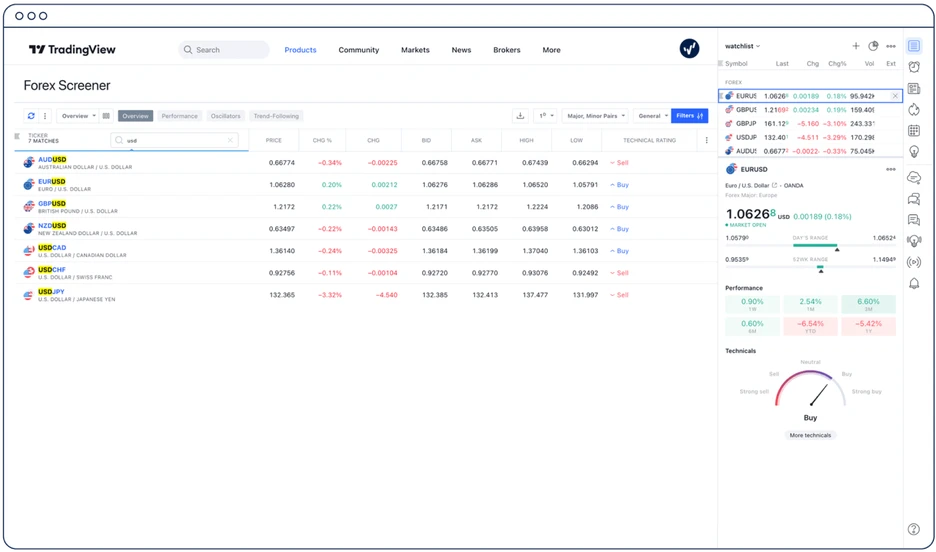Open the refresh options three-dot menu
Viewport: 936px width, 552px height.
(x=45, y=116)
